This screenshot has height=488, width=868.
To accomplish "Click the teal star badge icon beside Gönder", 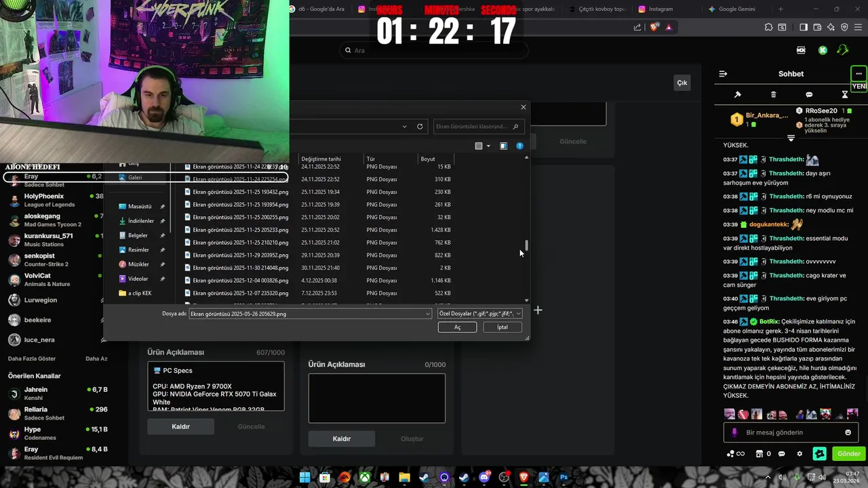I will [x=820, y=454].
